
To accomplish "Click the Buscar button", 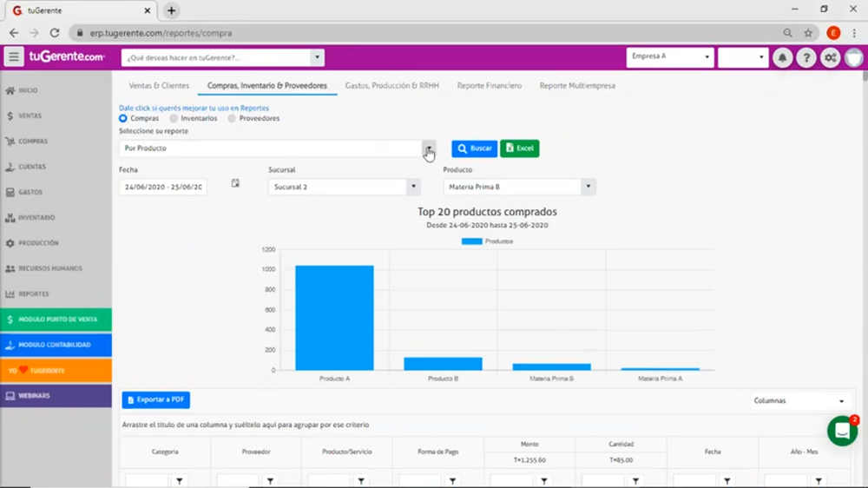I will click(x=475, y=148).
